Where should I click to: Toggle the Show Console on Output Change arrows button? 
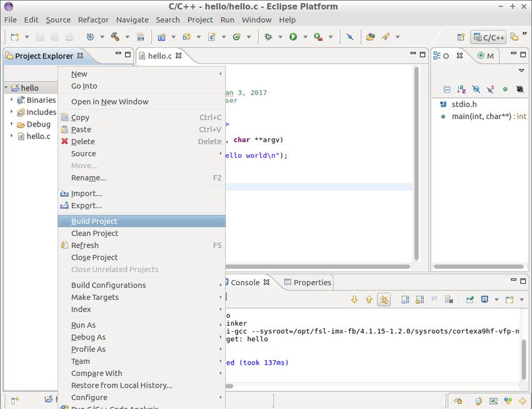click(384, 299)
